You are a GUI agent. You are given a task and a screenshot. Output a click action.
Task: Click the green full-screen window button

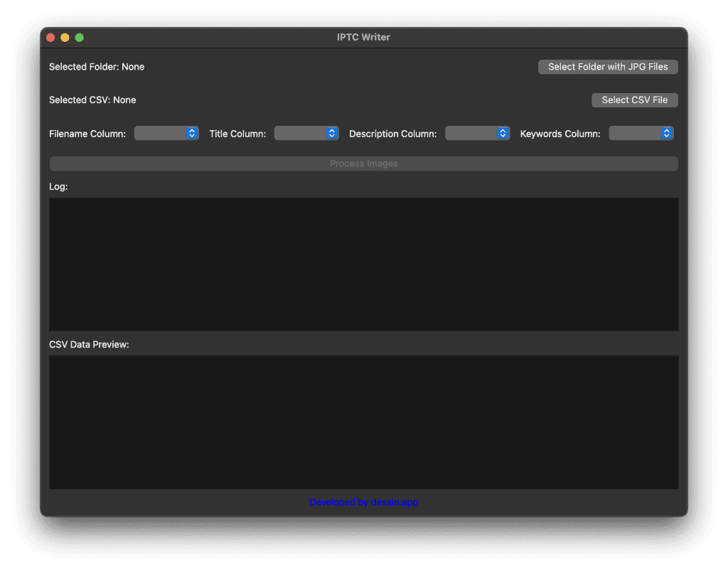80,38
